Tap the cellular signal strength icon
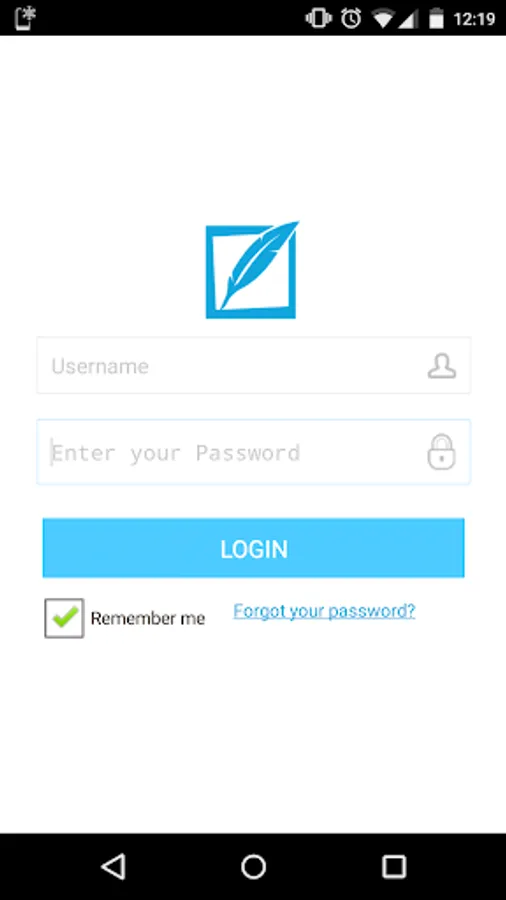 [407, 19]
